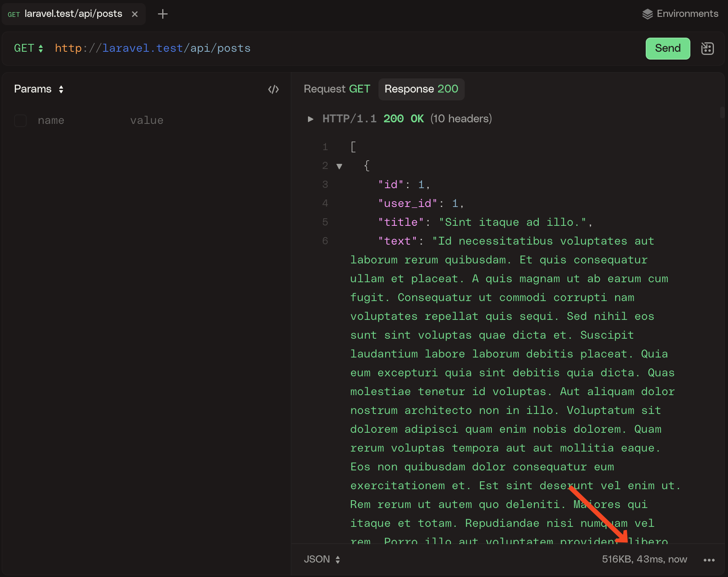Open the Environments layers icon
The width and height of the screenshot is (728, 577).
coord(647,14)
